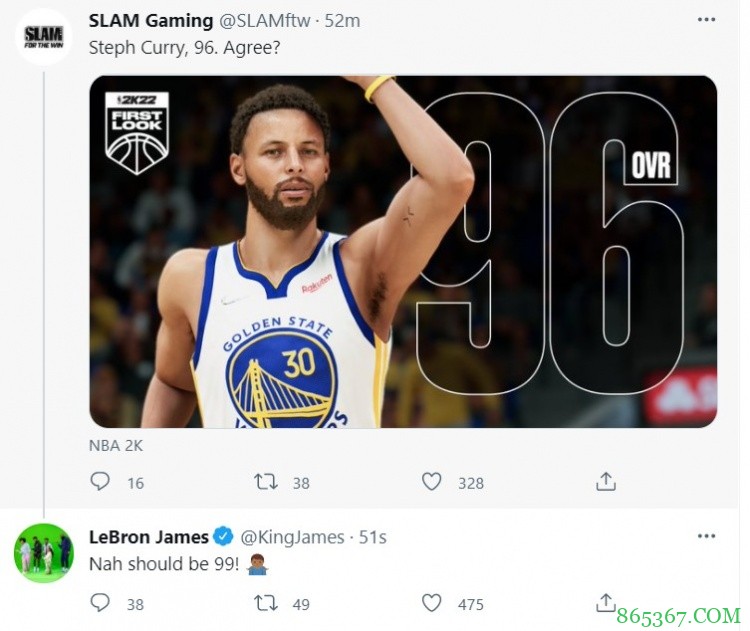This screenshot has width=750, height=631.
Task: Open more options for LeBron's tweet
Action: [706, 537]
